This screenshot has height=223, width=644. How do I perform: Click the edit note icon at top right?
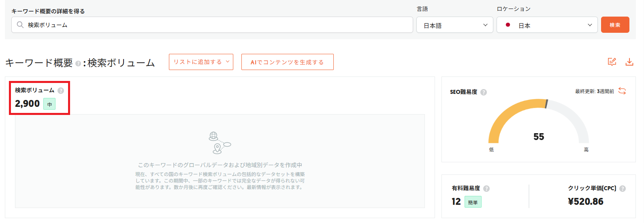(x=612, y=62)
